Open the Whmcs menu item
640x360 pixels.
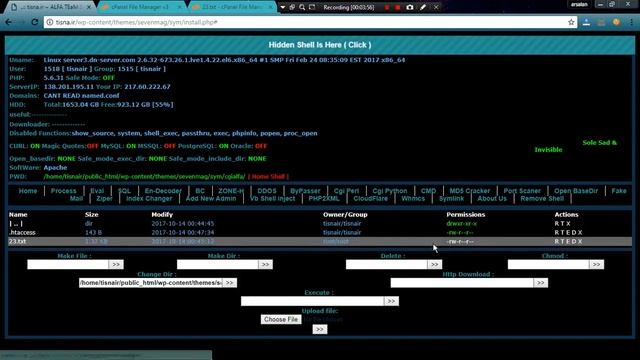click(413, 198)
